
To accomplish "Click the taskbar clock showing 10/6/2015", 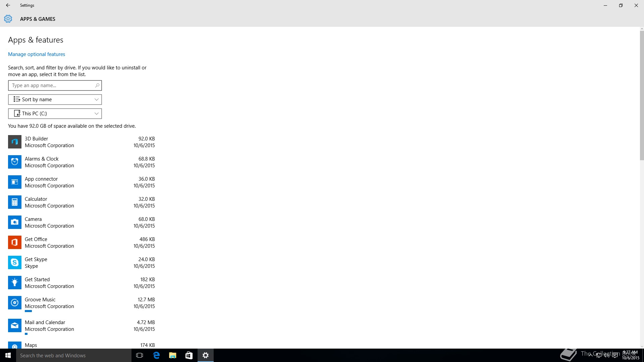I will [631, 355].
